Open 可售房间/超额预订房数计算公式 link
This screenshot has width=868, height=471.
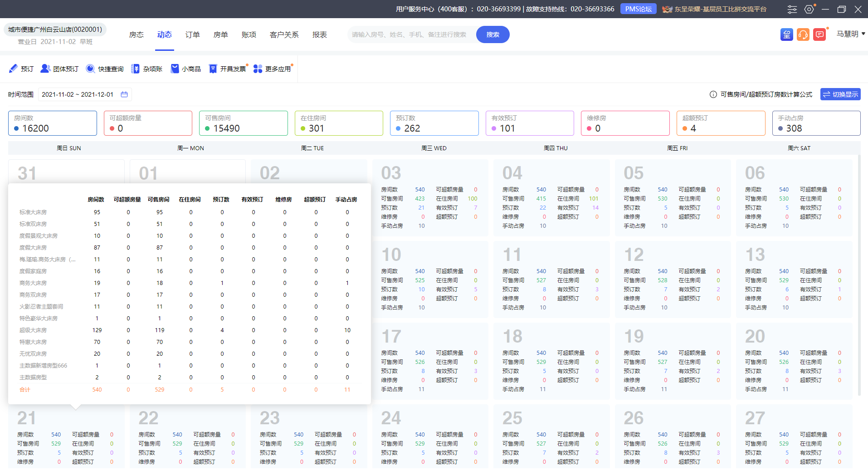point(766,94)
